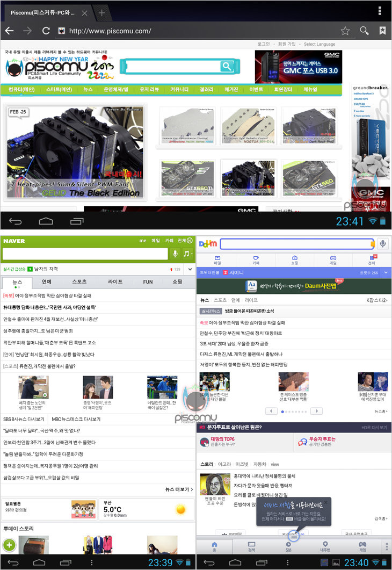Image resolution: width=392 pixels, height=570 pixels.
Task: Select Naver 쇼핑 tab
Action: [177, 282]
